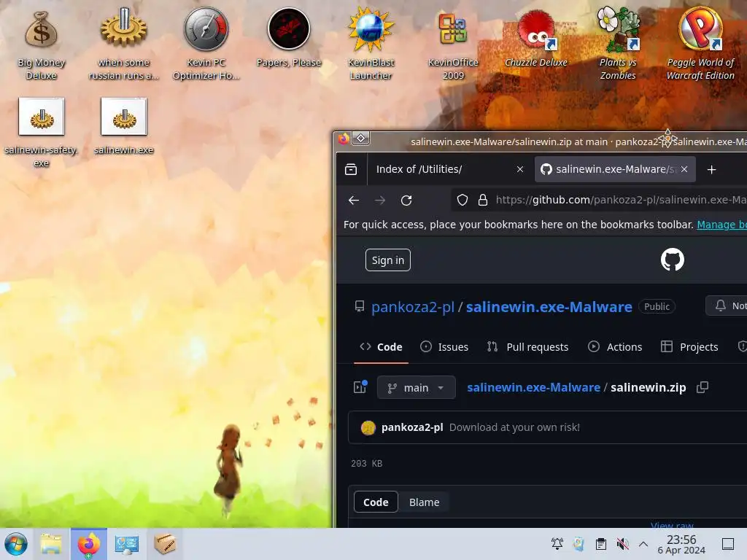Click the muted volume tray icon
This screenshot has width=747, height=560.
(622, 544)
